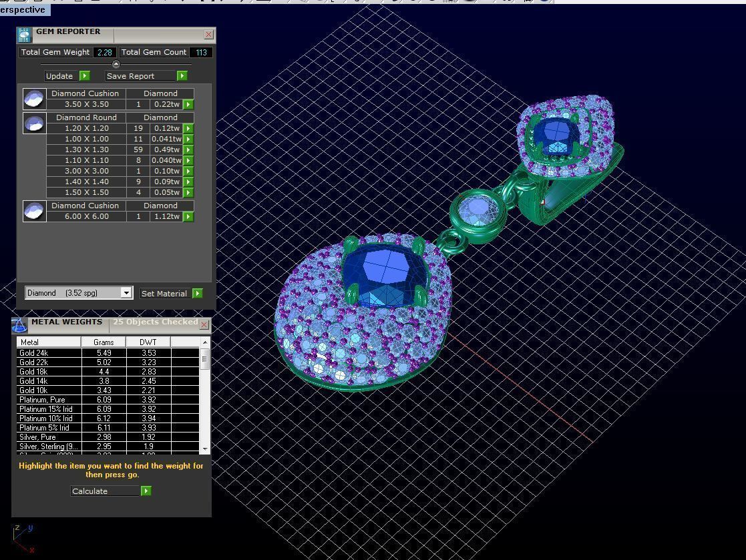Click the slider handle below Total Gem Weight
This screenshot has width=746, height=560.
click(116, 64)
